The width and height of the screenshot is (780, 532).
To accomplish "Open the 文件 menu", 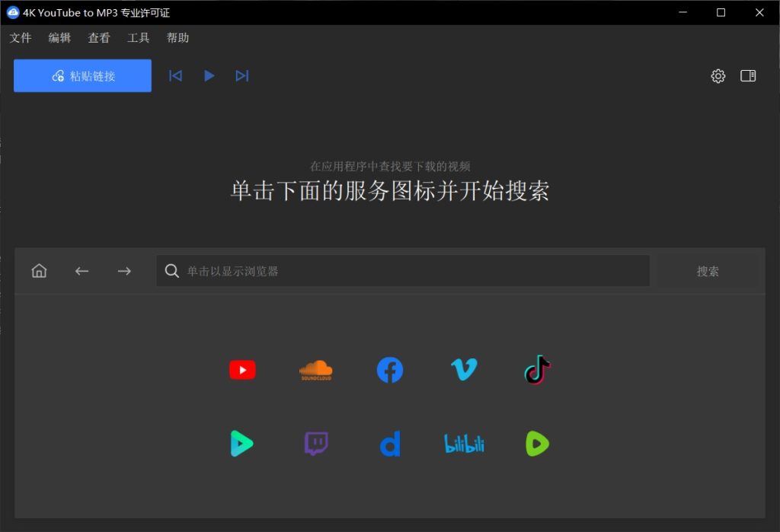I will (x=21, y=37).
